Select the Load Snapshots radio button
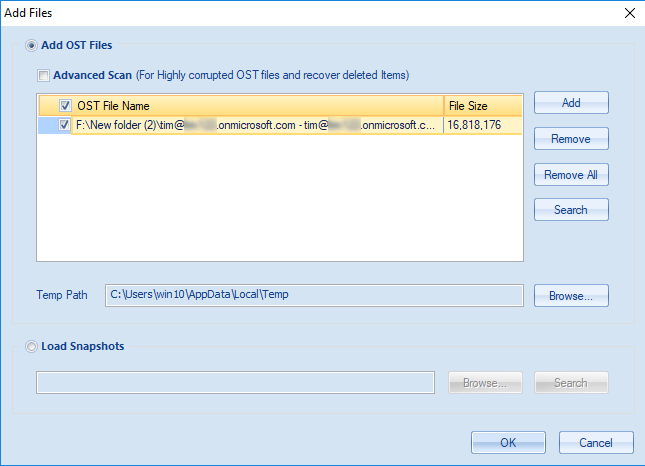The width and height of the screenshot is (645, 466). (x=31, y=346)
